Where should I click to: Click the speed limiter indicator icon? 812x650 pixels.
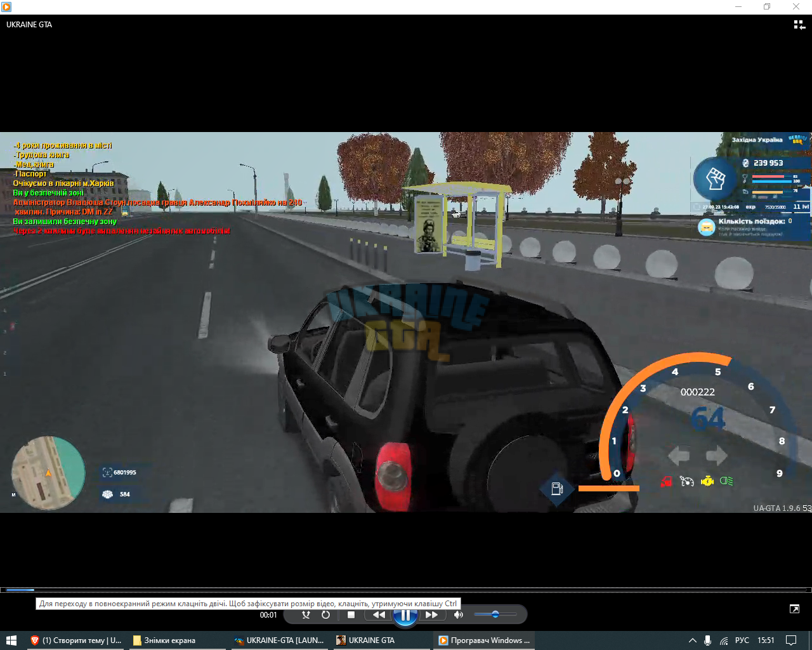pyautogui.click(x=686, y=481)
